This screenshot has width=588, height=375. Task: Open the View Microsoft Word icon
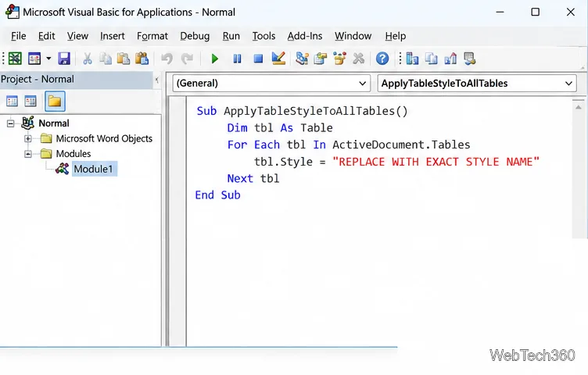pos(15,59)
